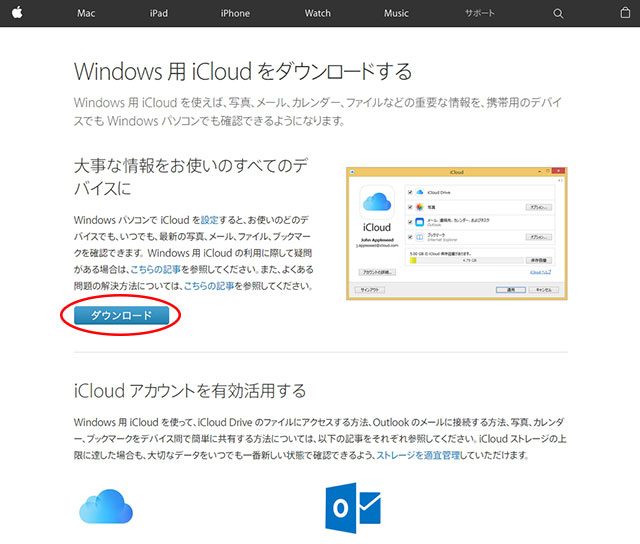
Task: Follow the second こちらの記事 link about troubleshooting
Action: point(209,286)
